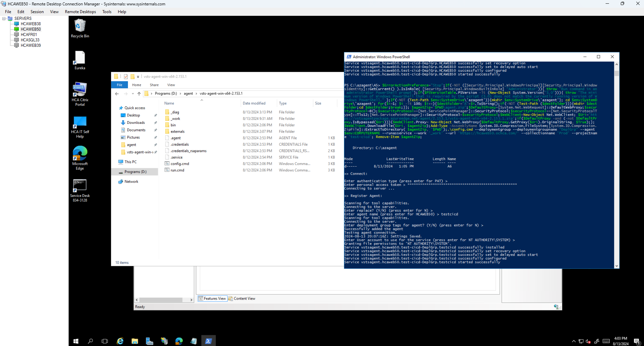
Task: Open Explorer View ribbon tab
Action: coord(171,85)
